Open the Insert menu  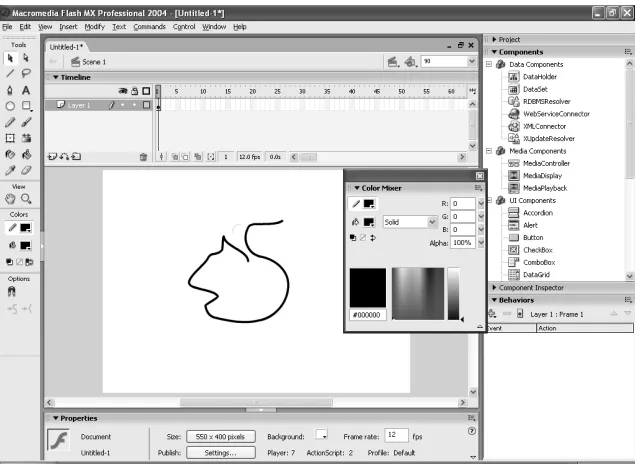coord(68,27)
